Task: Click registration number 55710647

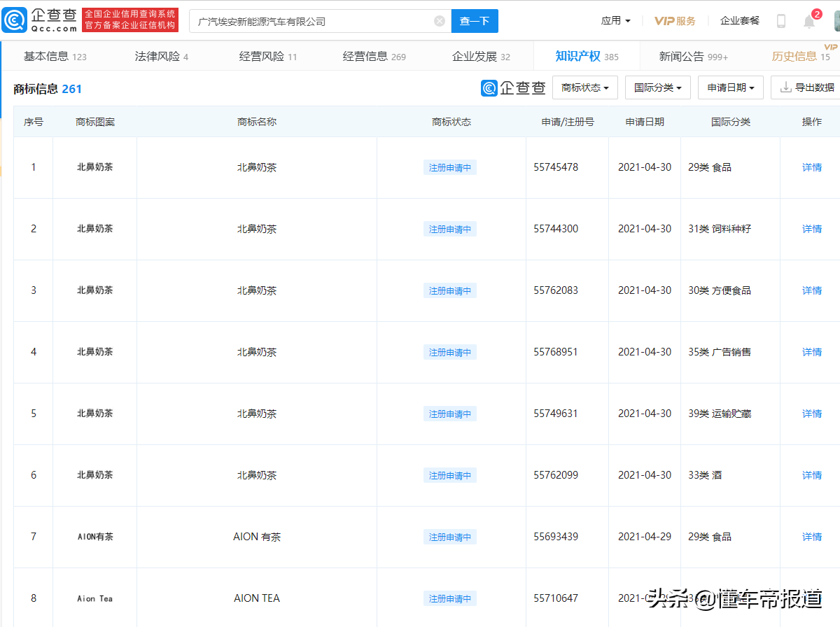Action: point(556,598)
